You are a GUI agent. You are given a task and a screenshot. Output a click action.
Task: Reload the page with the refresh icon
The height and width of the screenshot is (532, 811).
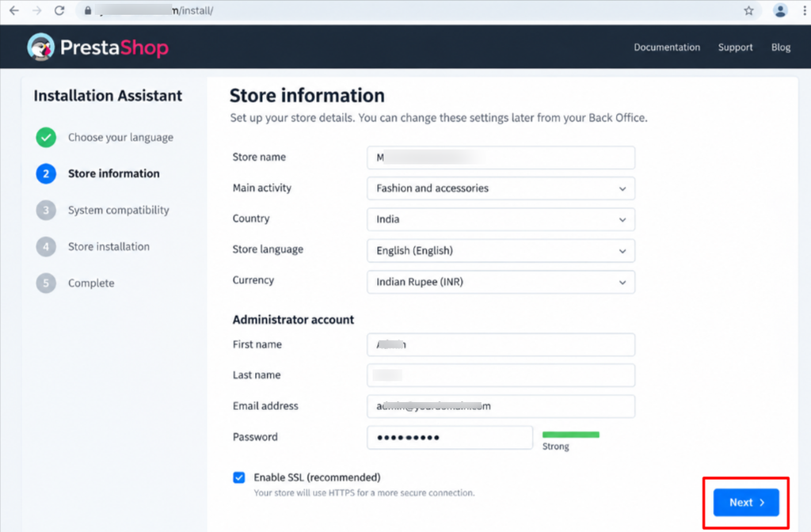[x=59, y=10]
